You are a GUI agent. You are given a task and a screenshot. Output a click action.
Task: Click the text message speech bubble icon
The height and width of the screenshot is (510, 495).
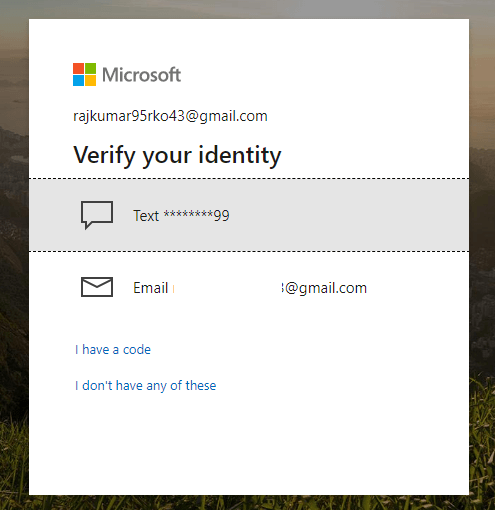click(97, 215)
